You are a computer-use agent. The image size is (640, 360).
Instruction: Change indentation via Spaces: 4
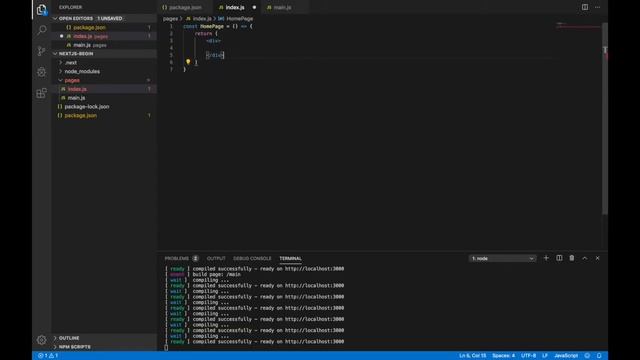pos(504,356)
